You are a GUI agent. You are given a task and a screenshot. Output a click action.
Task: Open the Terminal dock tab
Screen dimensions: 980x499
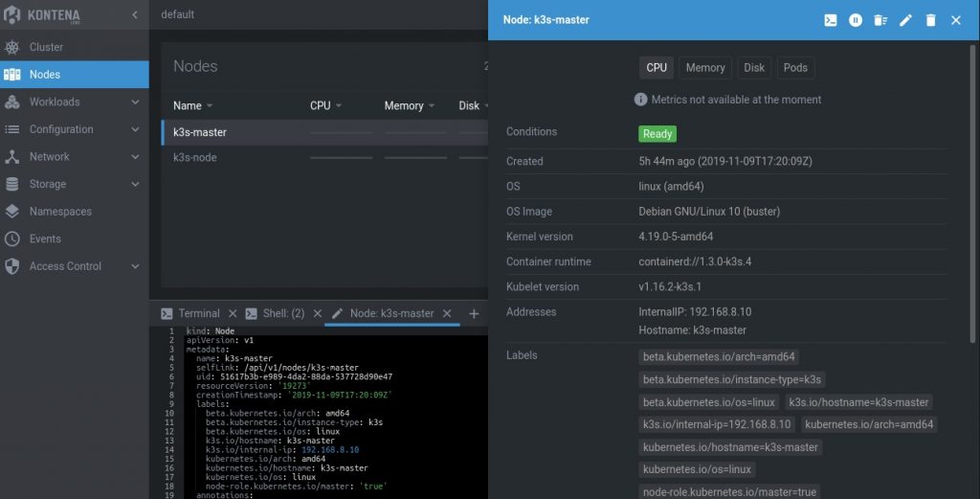coord(191,313)
